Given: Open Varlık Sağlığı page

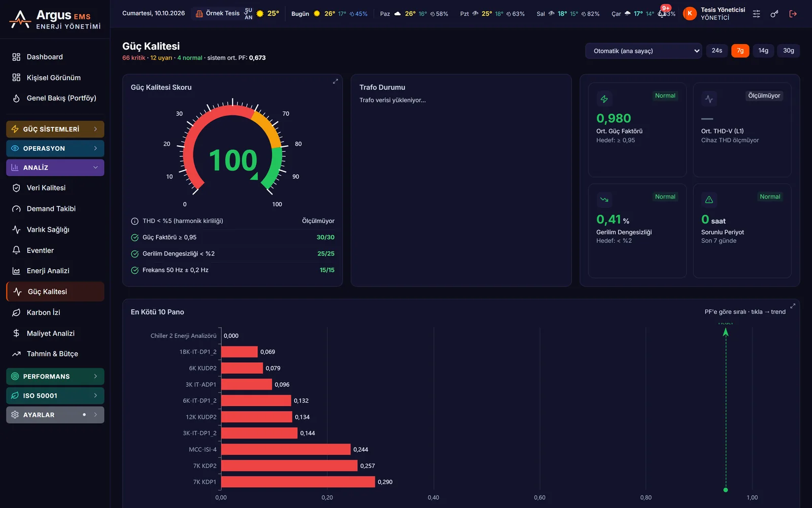Looking at the screenshot, I should [55, 230].
